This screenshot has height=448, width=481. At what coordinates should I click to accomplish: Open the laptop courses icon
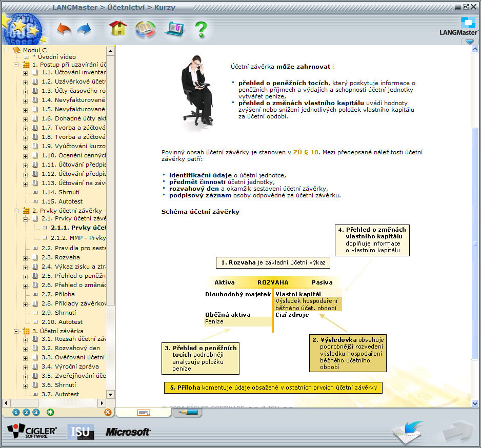(174, 29)
